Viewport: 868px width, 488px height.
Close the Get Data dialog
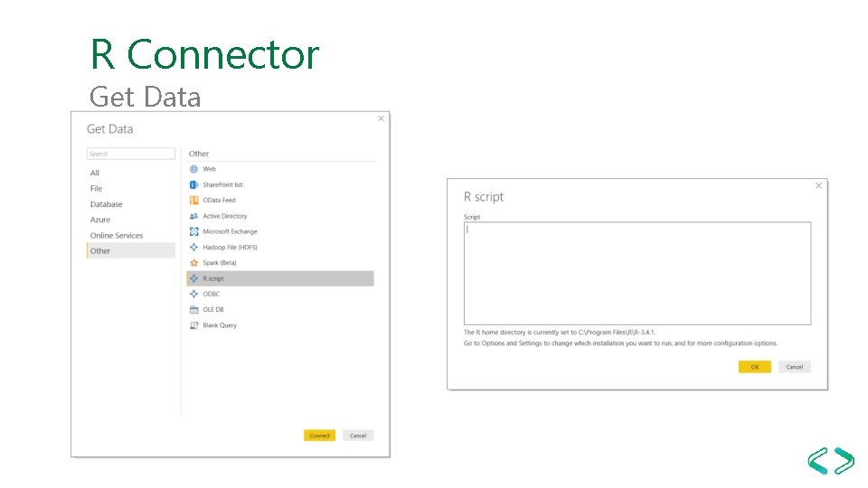381,118
